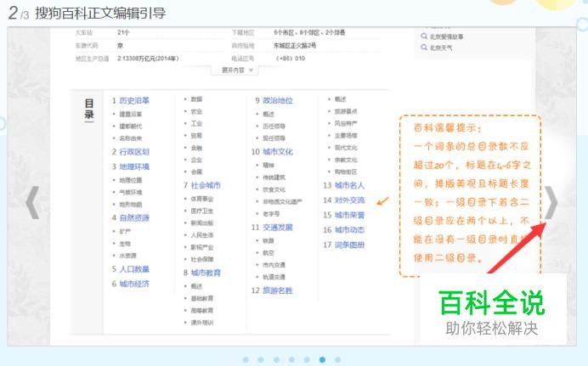Open catalog entry 15 城市荣誉
The height and width of the screenshot is (366, 588).
(x=349, y=215)
